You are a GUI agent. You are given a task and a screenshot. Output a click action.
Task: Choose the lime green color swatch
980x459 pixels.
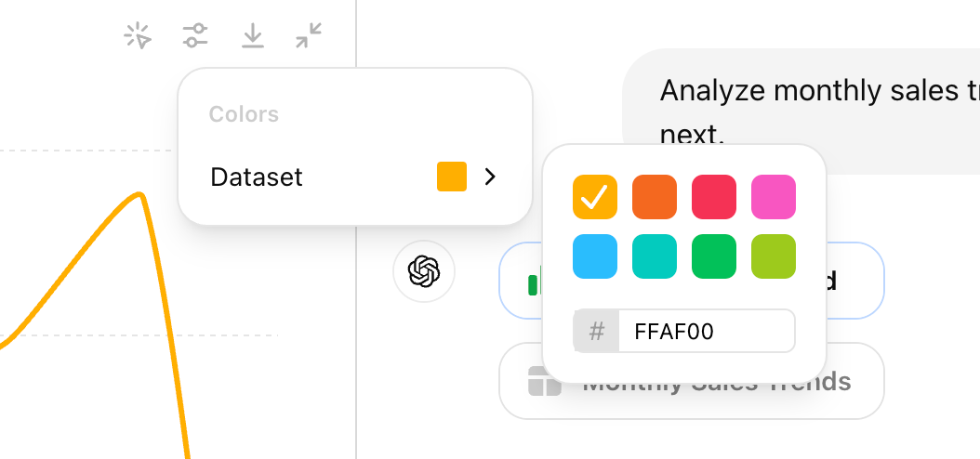(x=774, y=256)
